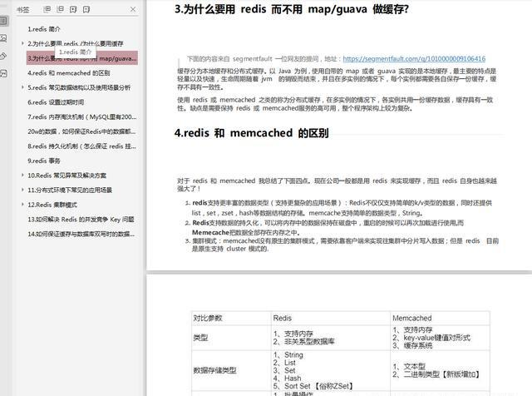The width and height of the screenshot is (532, 396).
Task: Select bookmark 9.redis 事务
Action: click(44, 161)
